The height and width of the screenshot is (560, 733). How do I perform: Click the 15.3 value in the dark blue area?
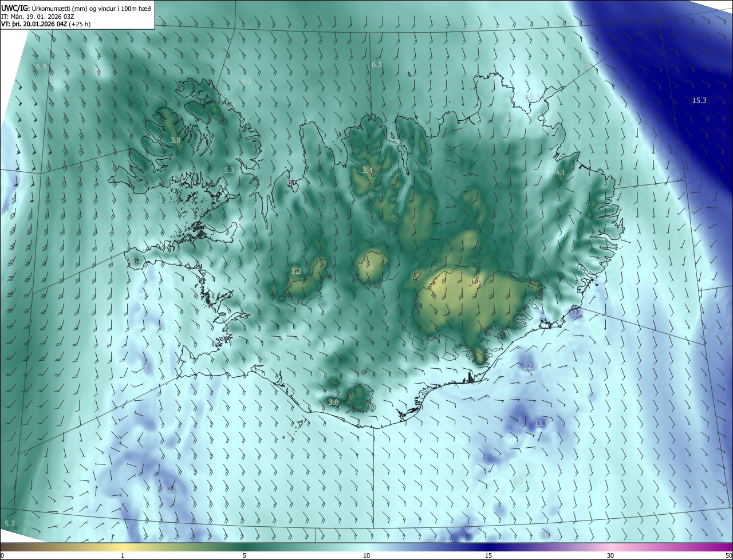click(699, 100)
